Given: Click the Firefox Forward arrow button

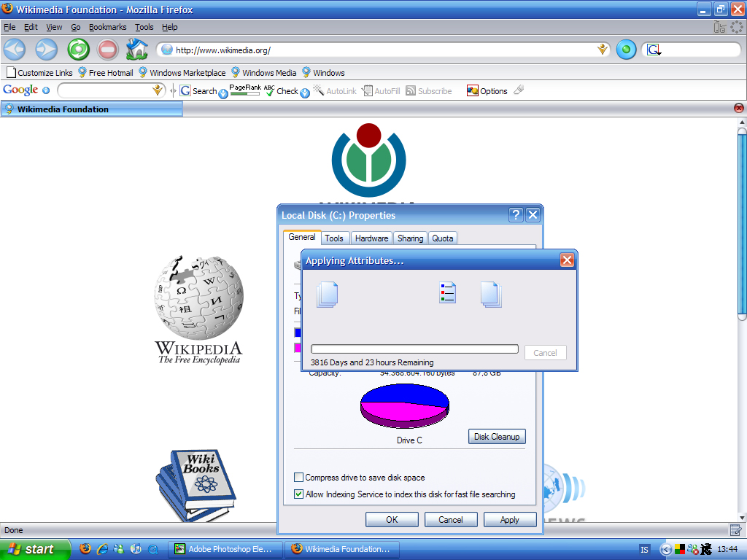Looking at the screenshot, I should click(x=46, y=49).
